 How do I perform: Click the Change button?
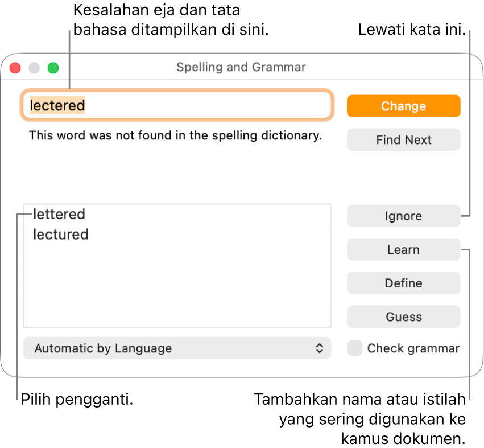(403, 106)
